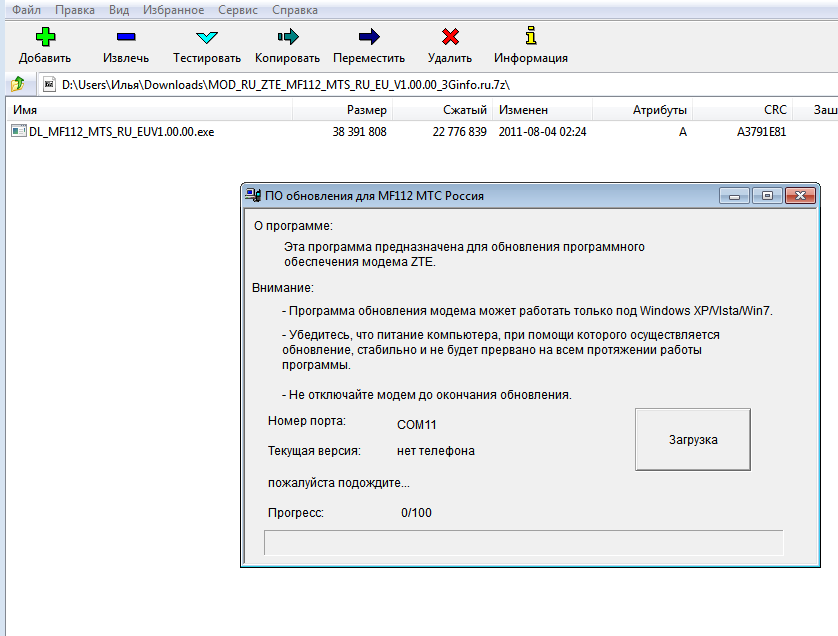Click the Windows XP/Vista/Win7 requirement line
The width and height of the screenshot is (838, 636).
click(x=527, y=311)
